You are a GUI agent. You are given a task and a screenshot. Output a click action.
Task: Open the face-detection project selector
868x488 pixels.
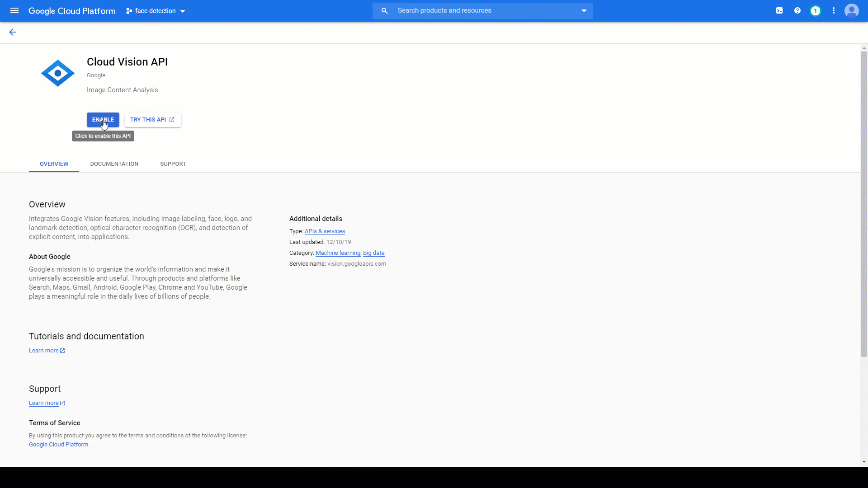tap(156, 11)
